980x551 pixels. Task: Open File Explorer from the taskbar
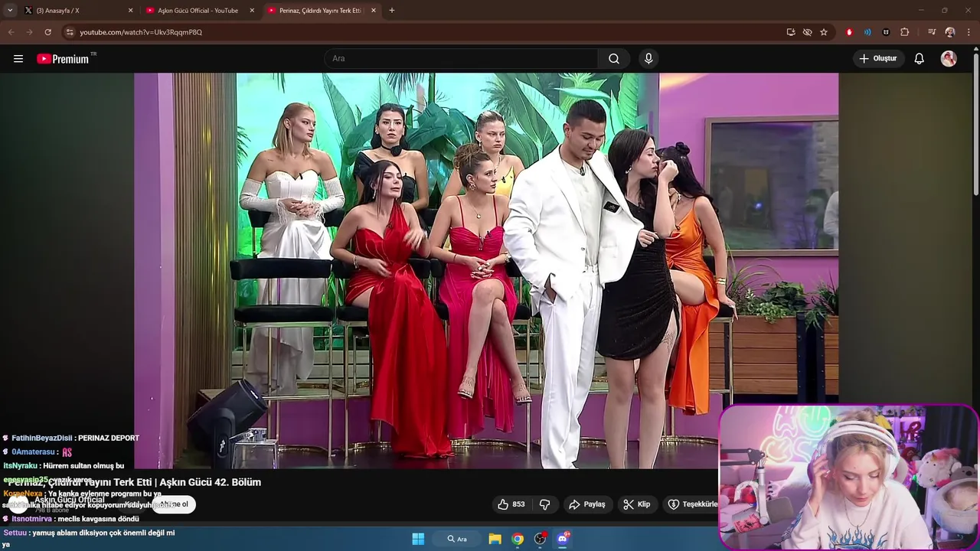[495, 539]
